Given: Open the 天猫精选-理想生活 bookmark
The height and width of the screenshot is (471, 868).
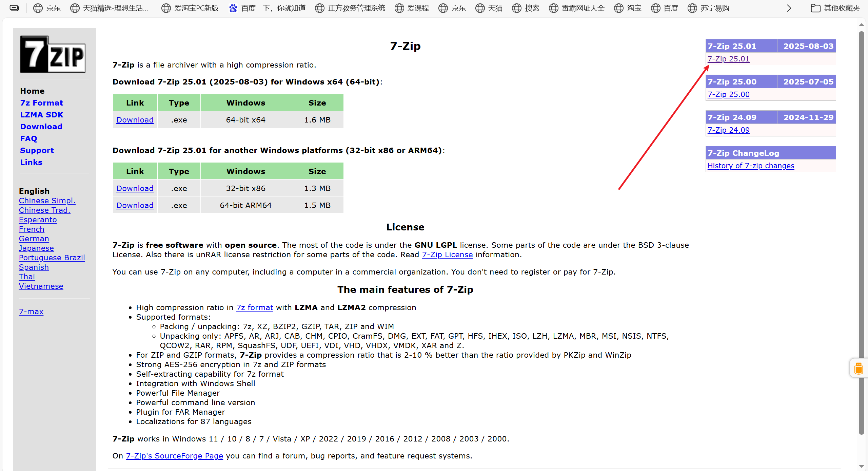Looking at the screenshot, I should coord(109,8).
